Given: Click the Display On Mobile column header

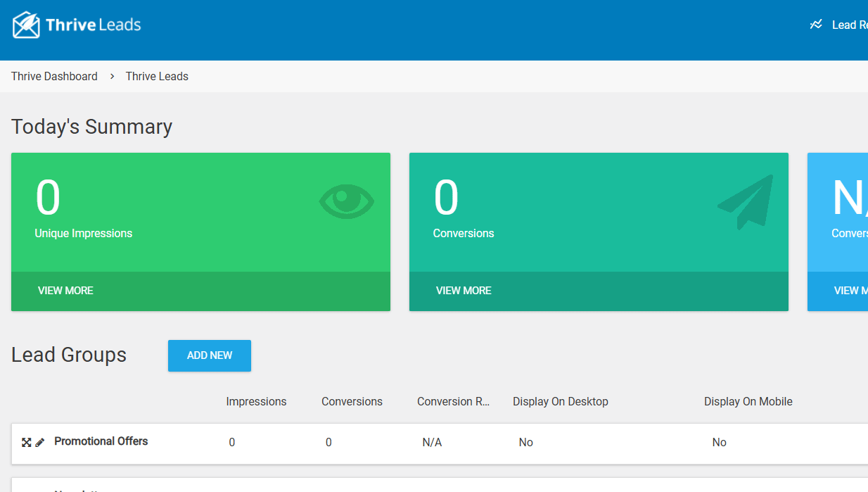Looking at the screenshot, I should 748,401.
